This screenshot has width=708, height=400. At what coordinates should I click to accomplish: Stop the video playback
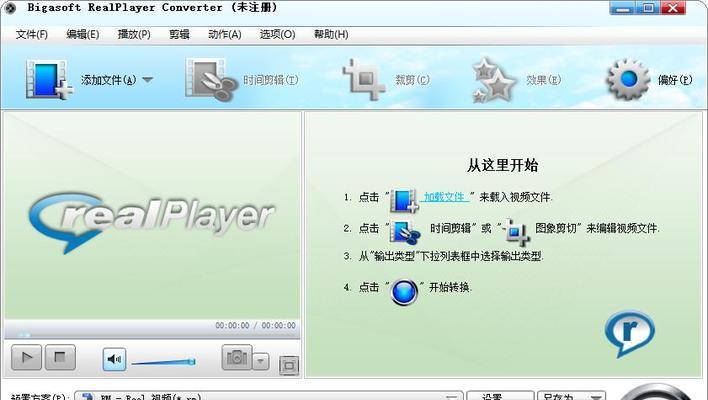[x=60, y=358]
